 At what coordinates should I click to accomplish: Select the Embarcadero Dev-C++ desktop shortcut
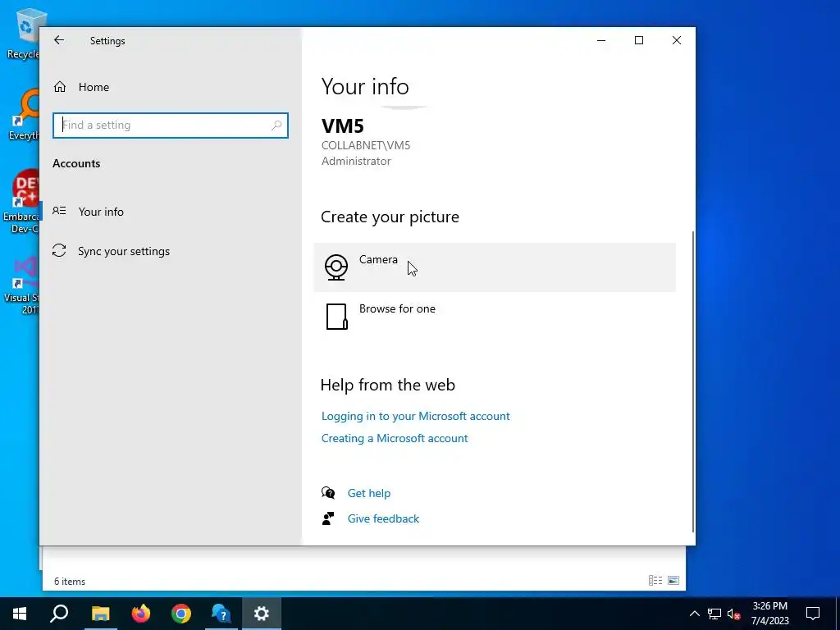point(21,203)
